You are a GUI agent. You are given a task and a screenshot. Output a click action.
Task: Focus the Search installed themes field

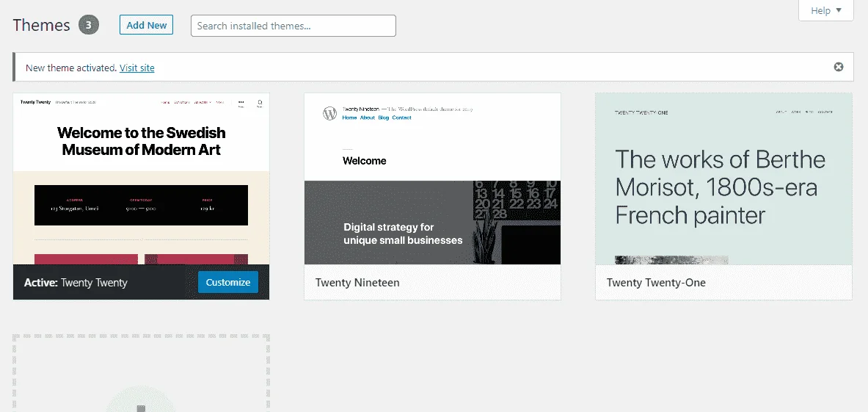tap(293, 26)
